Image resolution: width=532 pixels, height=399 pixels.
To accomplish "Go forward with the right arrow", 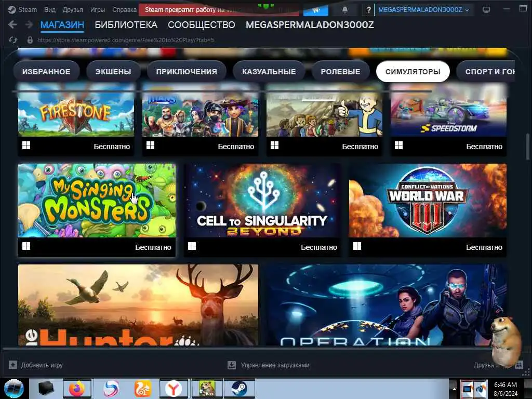I will tap(29, 24).
